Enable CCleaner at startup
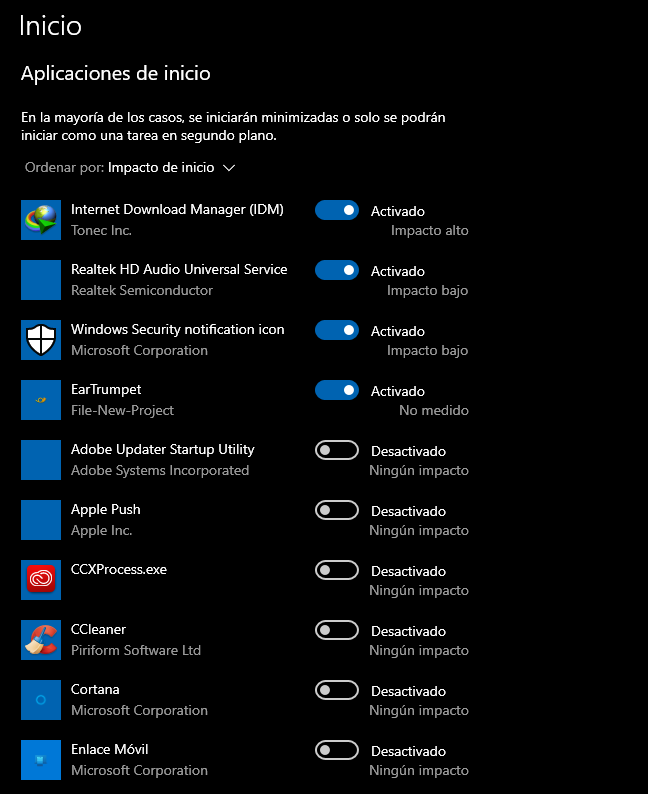Image resolution: width=648 pixels, height=794 pixels. (337, 630)
